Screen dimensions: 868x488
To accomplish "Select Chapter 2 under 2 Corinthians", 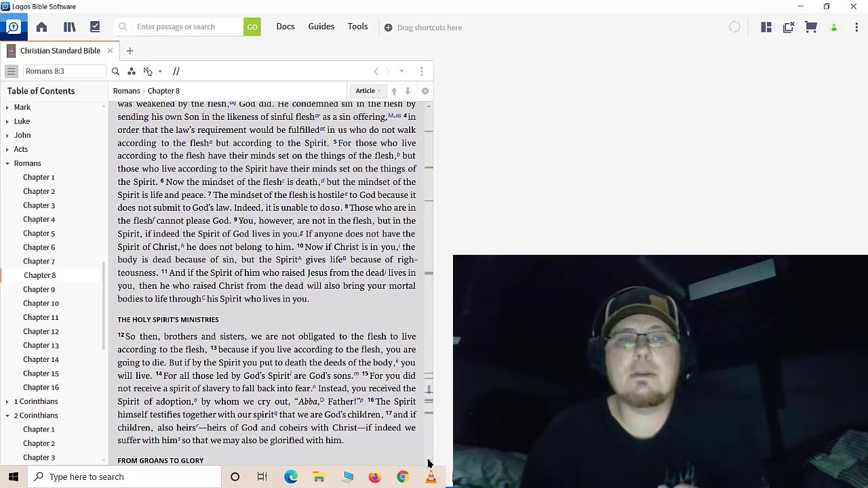I will click(x=39, y=443).
